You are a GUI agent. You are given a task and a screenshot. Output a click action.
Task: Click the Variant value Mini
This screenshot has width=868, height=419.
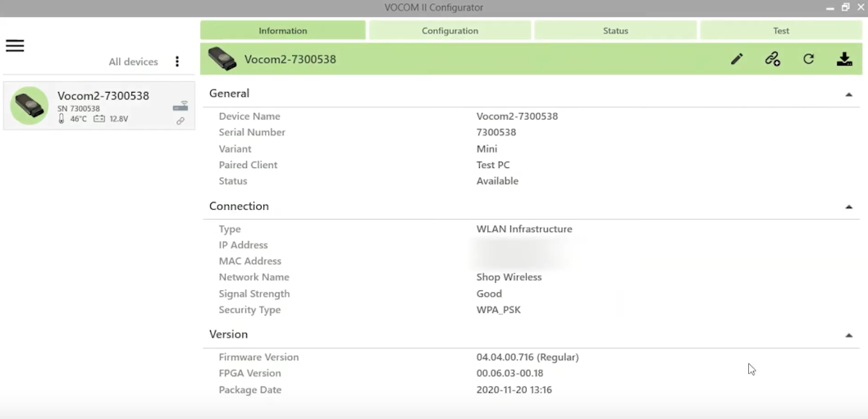[x=487, y=149]
